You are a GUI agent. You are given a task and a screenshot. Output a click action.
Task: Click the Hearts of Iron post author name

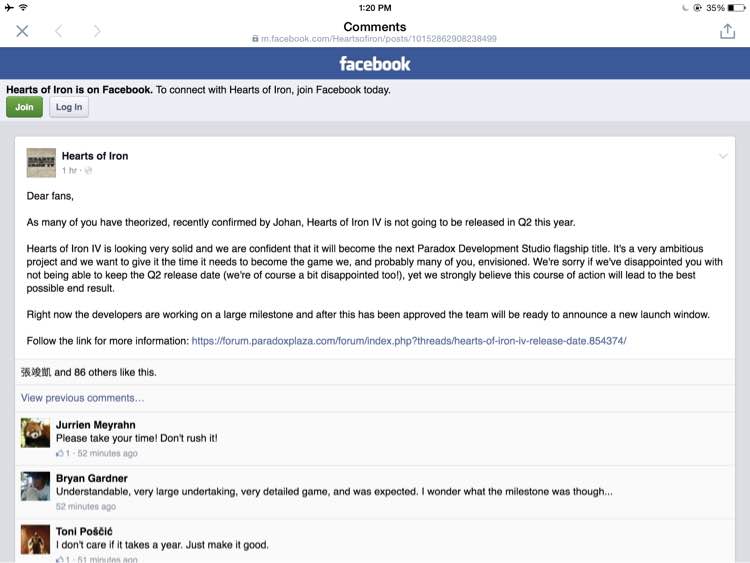click(95, 156)
